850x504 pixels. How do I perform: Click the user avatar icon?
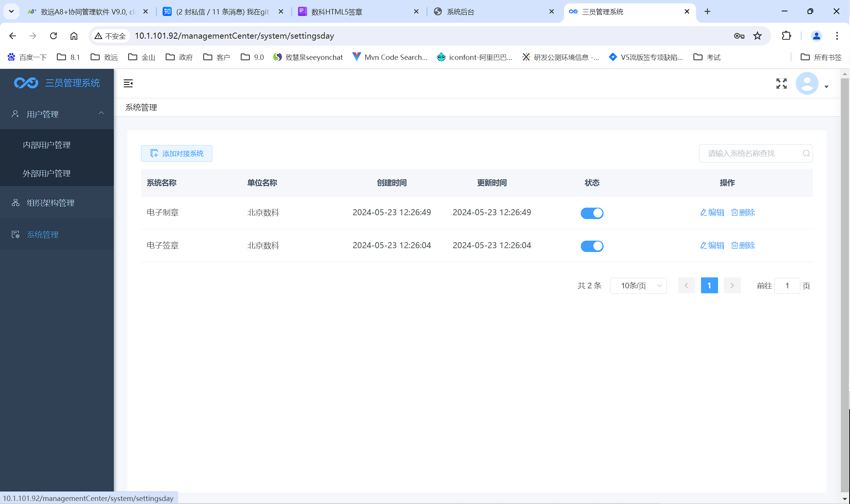click(807, 83)
